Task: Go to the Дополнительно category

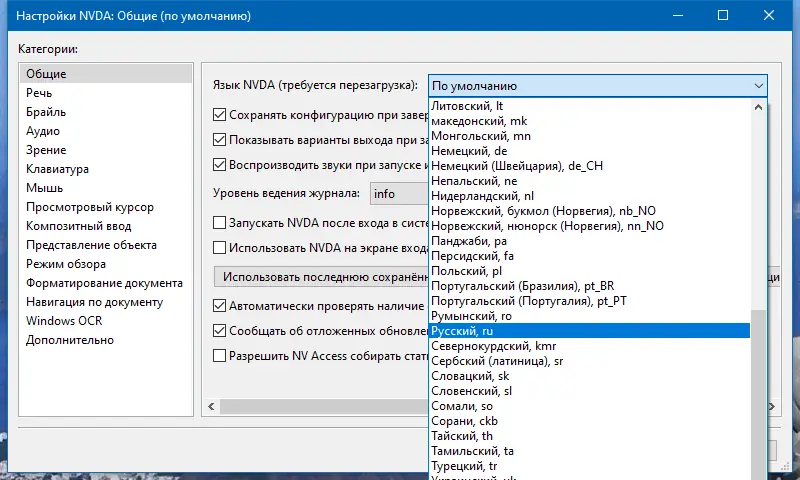Action: pos(70,340)
